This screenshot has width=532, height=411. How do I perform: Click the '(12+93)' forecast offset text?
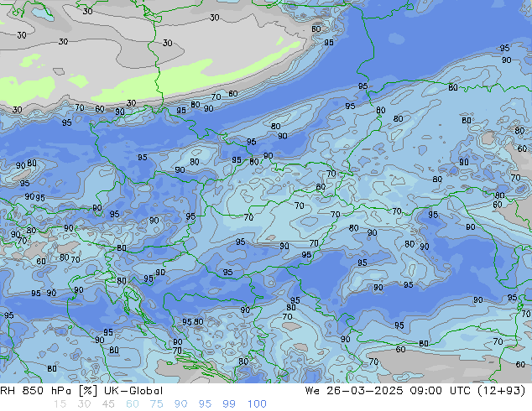click(501, 391)
